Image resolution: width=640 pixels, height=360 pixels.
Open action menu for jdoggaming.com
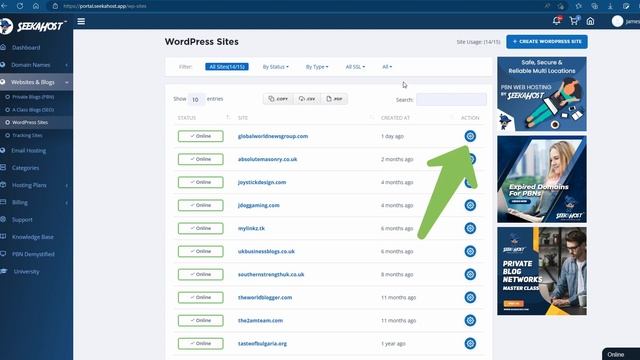tap(470, 205)
